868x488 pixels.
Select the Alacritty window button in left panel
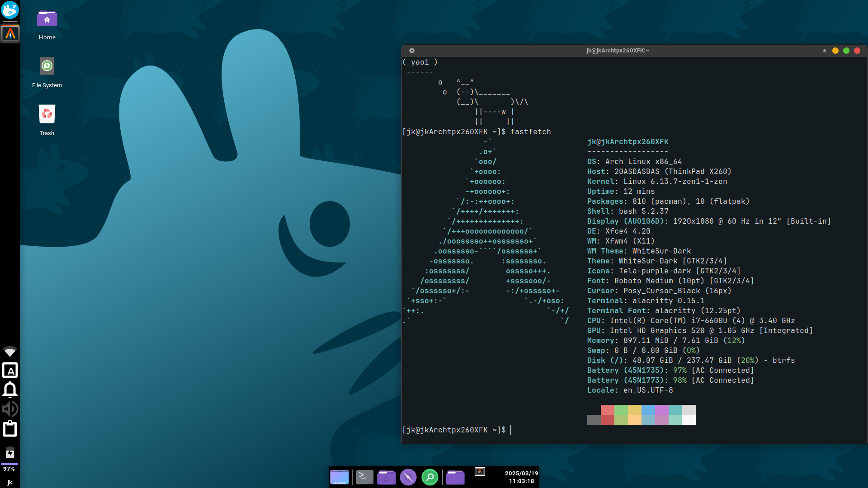(10, 33)
